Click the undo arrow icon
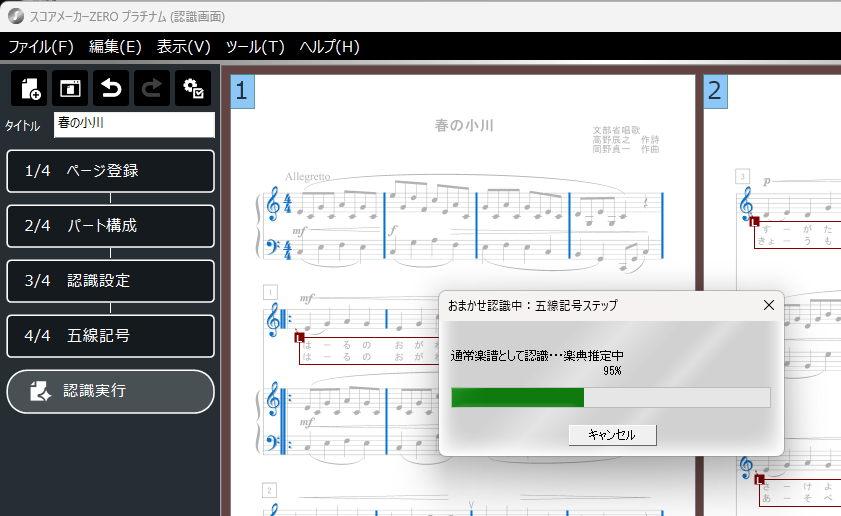 pos(111,88)
